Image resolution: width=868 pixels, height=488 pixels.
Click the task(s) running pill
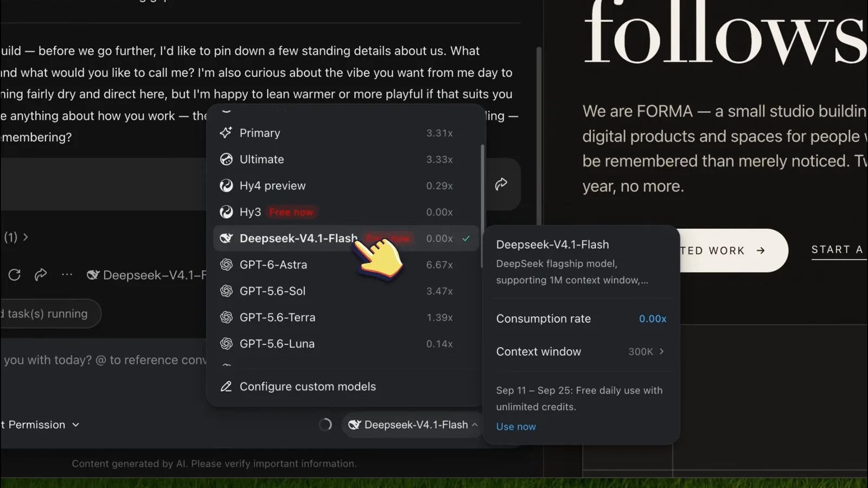[x=50, y=313]
